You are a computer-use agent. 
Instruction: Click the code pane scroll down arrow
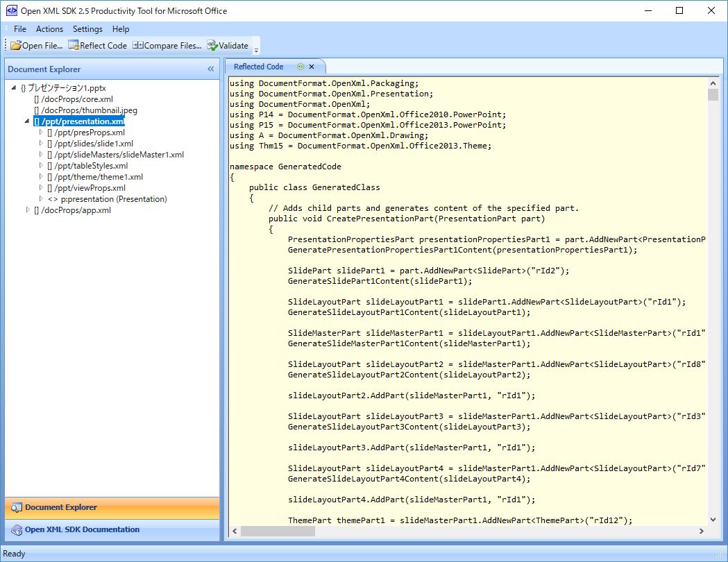[713, 520]
